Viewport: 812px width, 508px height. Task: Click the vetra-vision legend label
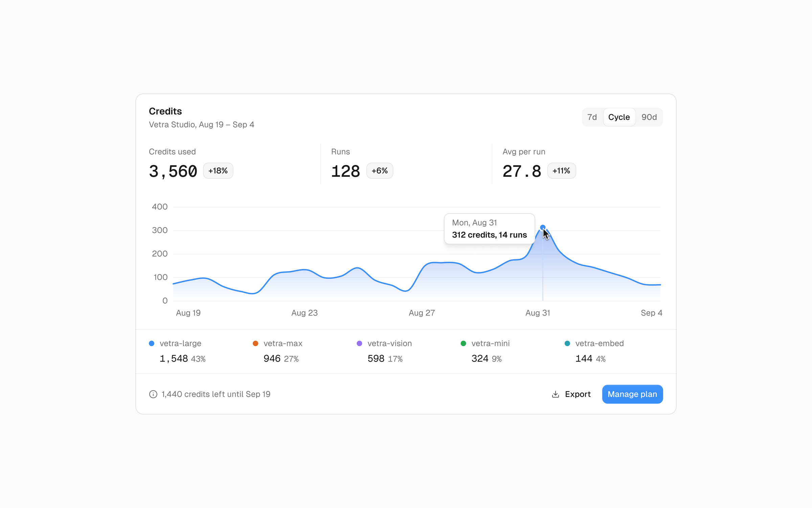389,343
